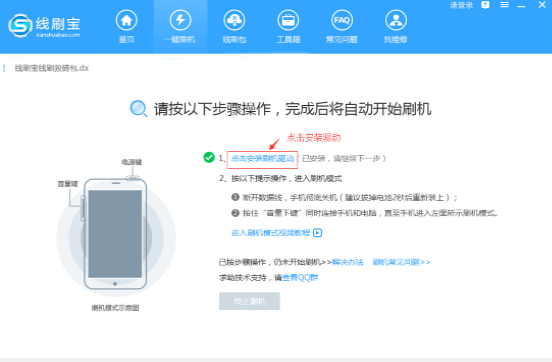Click the 请登录 login link
Viewport: 552px width, 362px height.
click(461, 5)
